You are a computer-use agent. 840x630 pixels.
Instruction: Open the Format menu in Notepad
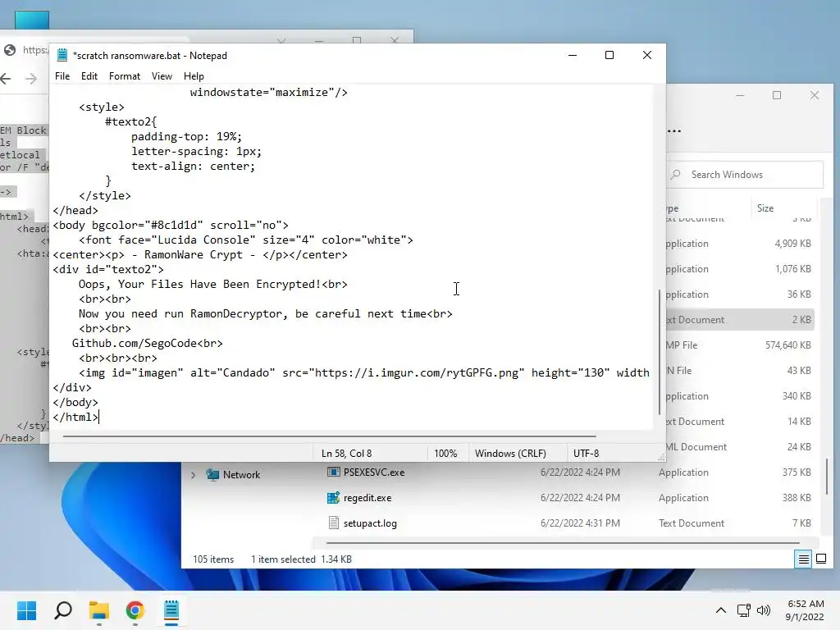coord(125,76)
